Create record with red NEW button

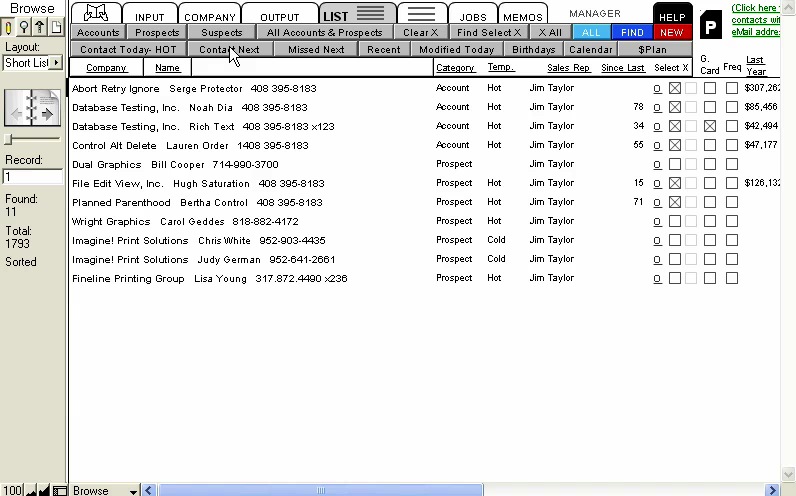[x=672, y=32]
